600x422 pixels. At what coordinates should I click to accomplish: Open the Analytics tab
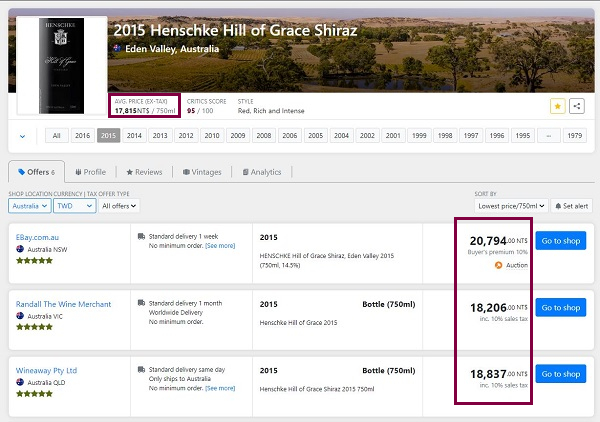pyautogui.click(x=262, y=172)
